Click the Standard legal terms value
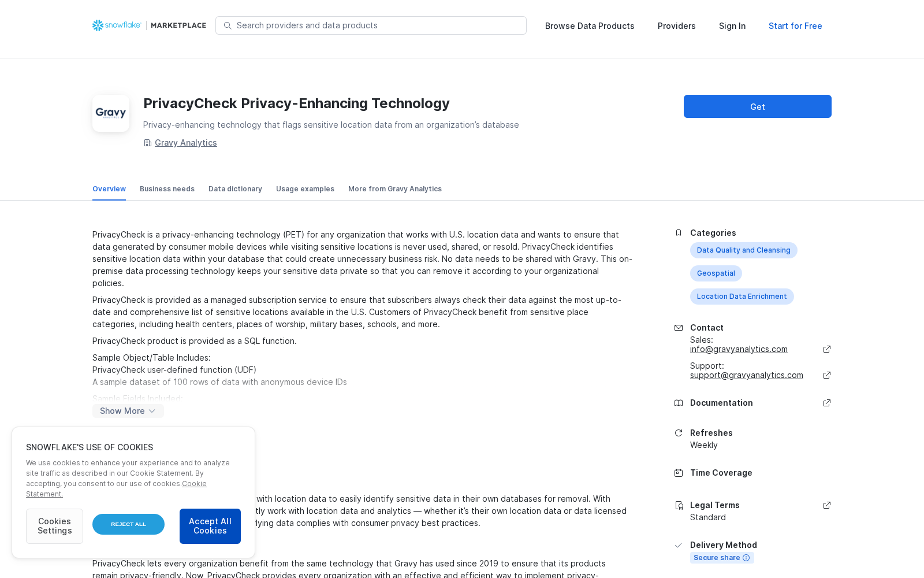This screenshot has height=578, width=924. [x=708, y=517]
